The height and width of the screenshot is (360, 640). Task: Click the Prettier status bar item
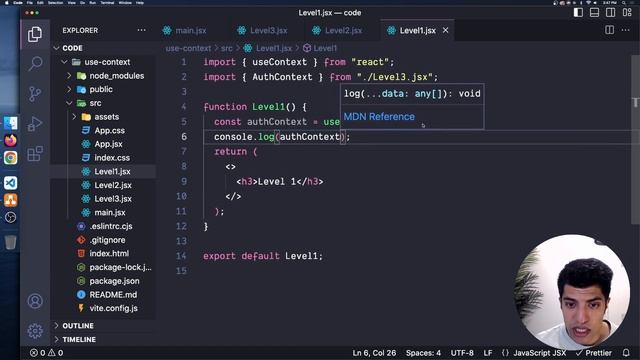pos(593,353)
